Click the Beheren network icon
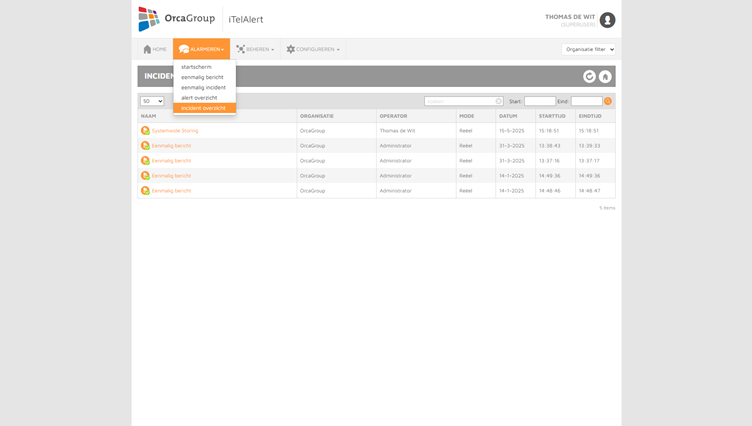The image size is (752, 426). 240,49
